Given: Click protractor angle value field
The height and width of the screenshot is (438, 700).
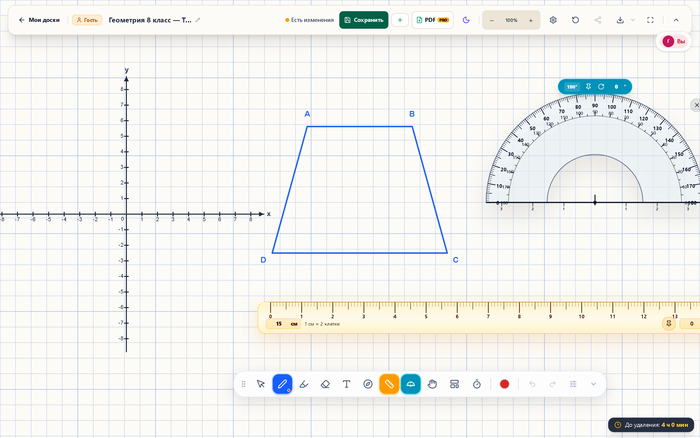Looking at the screenshot, I should pyautogui.click(x=617, y=87).
